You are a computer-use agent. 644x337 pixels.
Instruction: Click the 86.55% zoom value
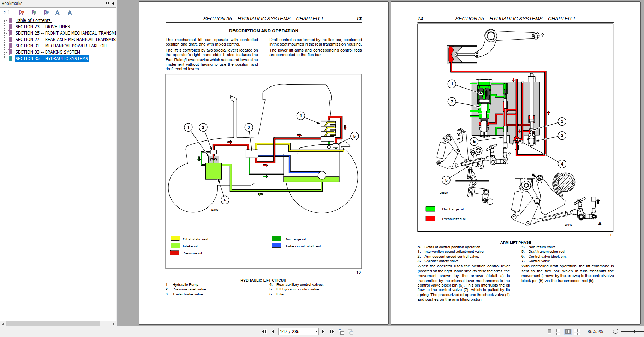click(595, 331)
